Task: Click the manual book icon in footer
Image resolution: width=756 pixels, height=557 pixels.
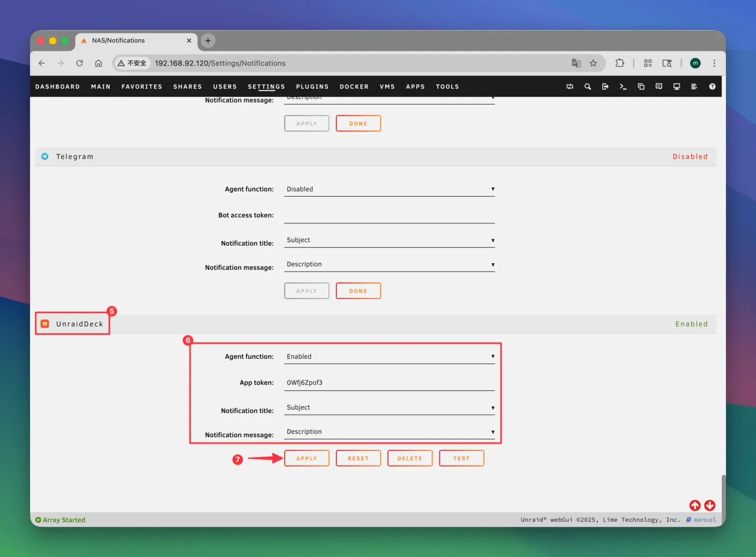Action: pos(689,520)
